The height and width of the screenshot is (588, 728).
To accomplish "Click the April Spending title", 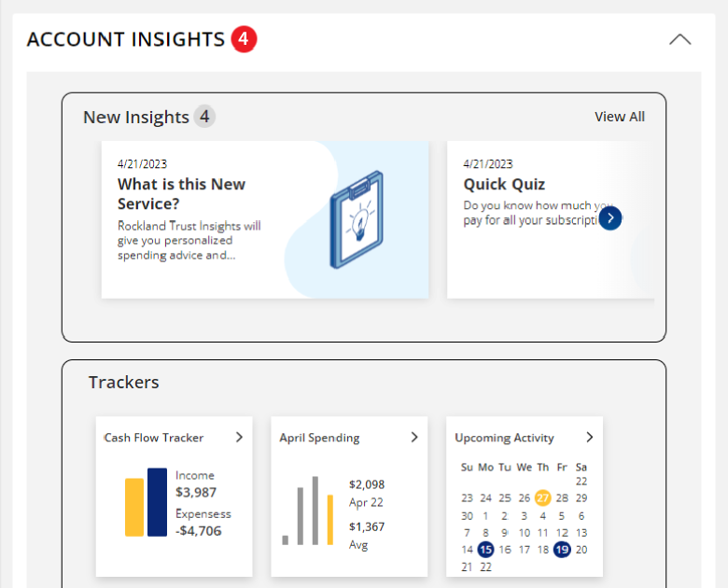I will tap(319, 438).
